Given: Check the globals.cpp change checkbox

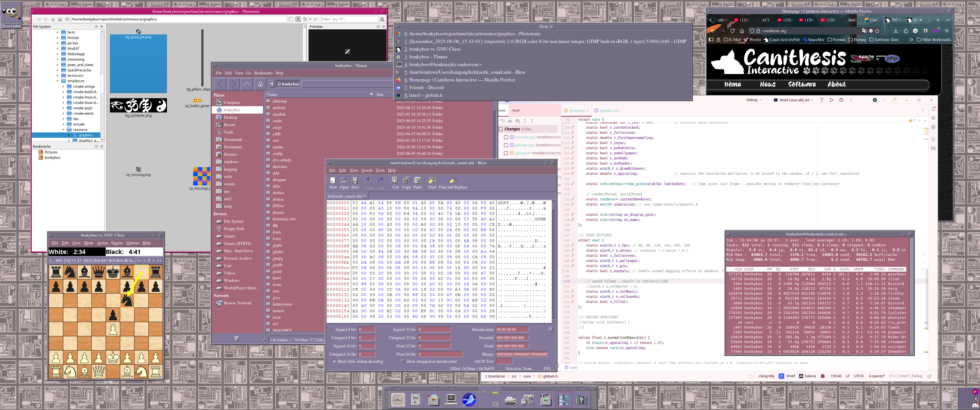Looking at the screenshot, I should coord(506,145).
